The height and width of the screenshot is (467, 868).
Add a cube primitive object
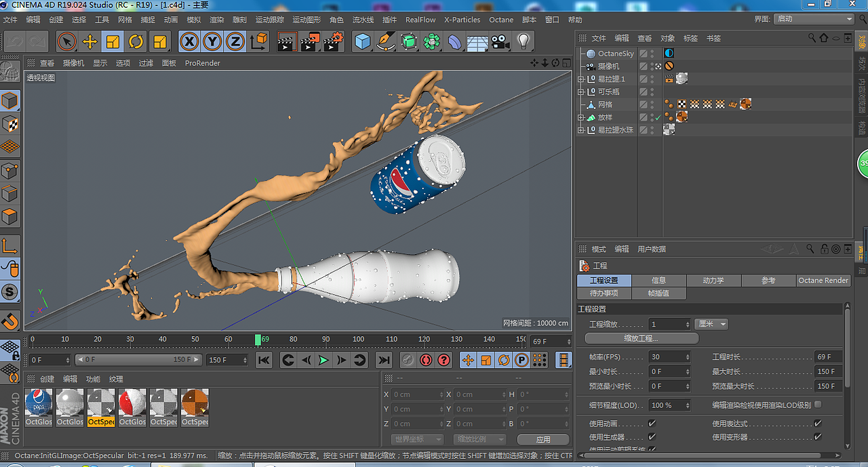click(363, 42)
